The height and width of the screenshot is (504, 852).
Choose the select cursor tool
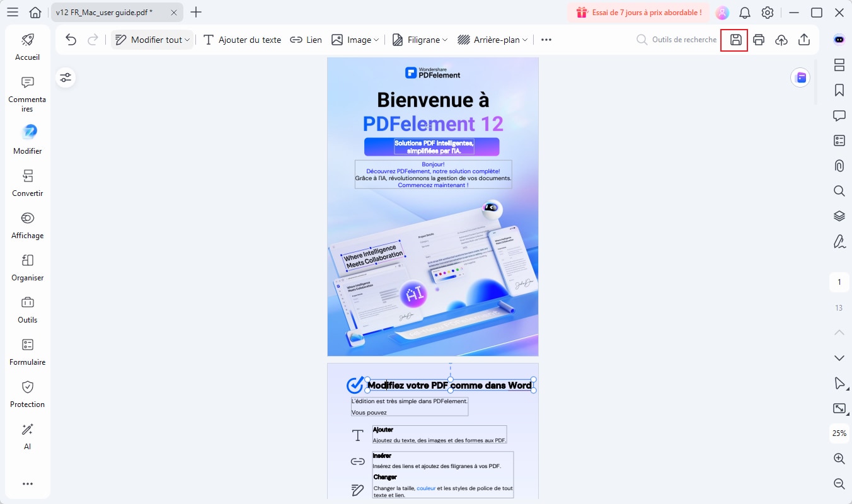click(x=839, y=383)
